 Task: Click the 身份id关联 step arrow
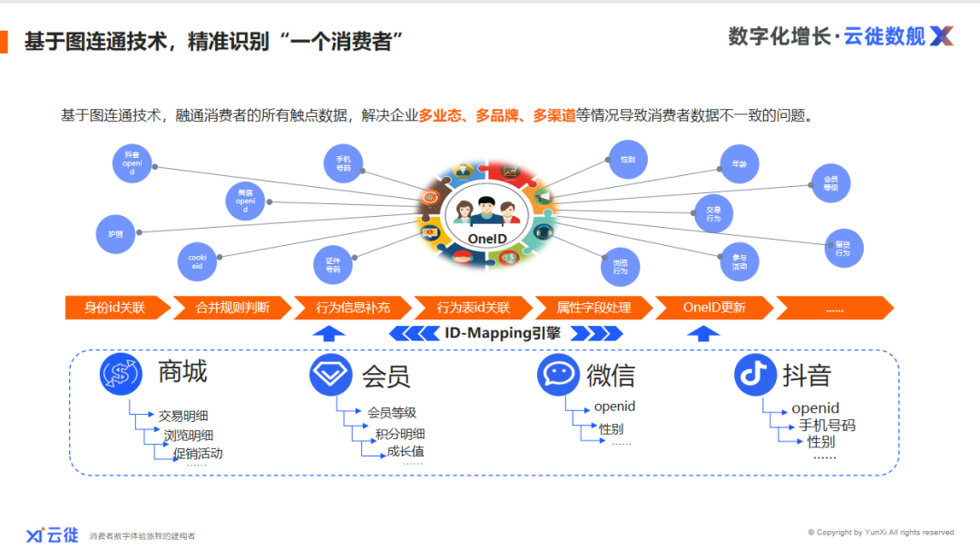[118, 308]
